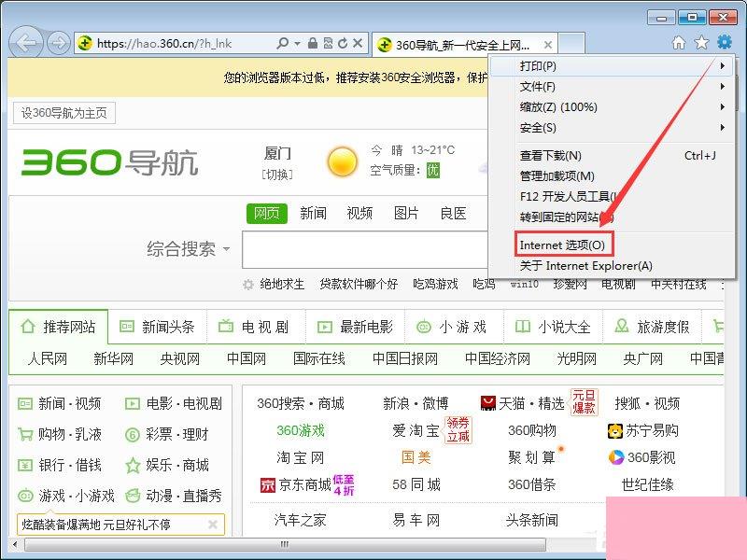747x560 pixels.
Task: Click 设360导航为主页 button
Action: pyautogui.click(x=63, y=113)
